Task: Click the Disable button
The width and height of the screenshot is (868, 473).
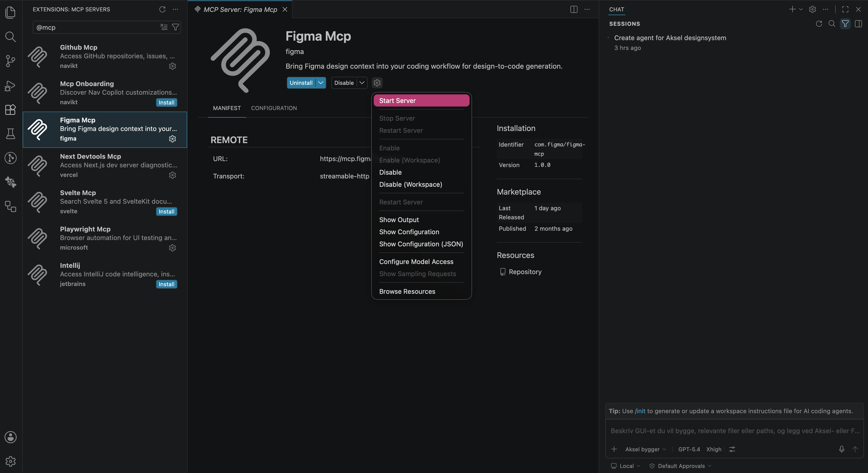Action: pos(344,83)
